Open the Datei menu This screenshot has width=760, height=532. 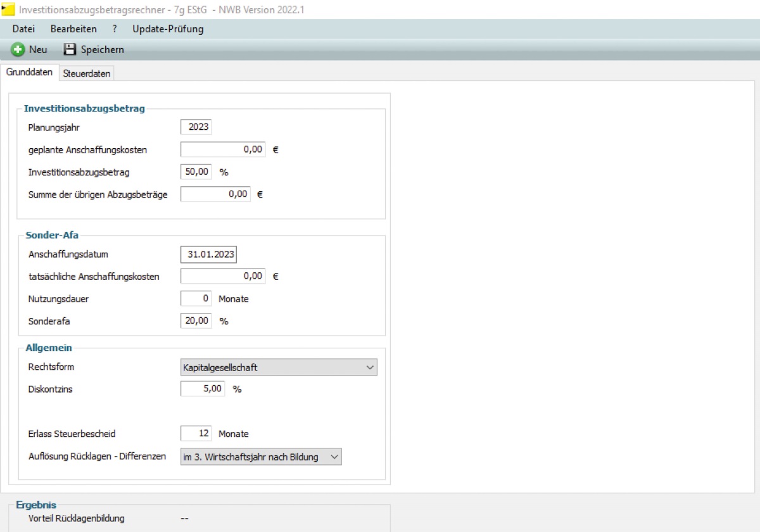(23, 29)
